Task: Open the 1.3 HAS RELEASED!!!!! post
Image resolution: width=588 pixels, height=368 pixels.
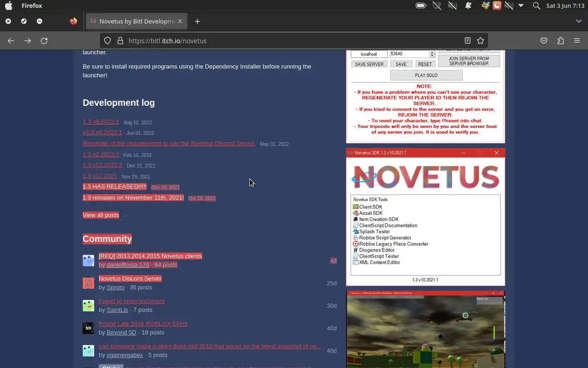Action: (x=114, y=187)
